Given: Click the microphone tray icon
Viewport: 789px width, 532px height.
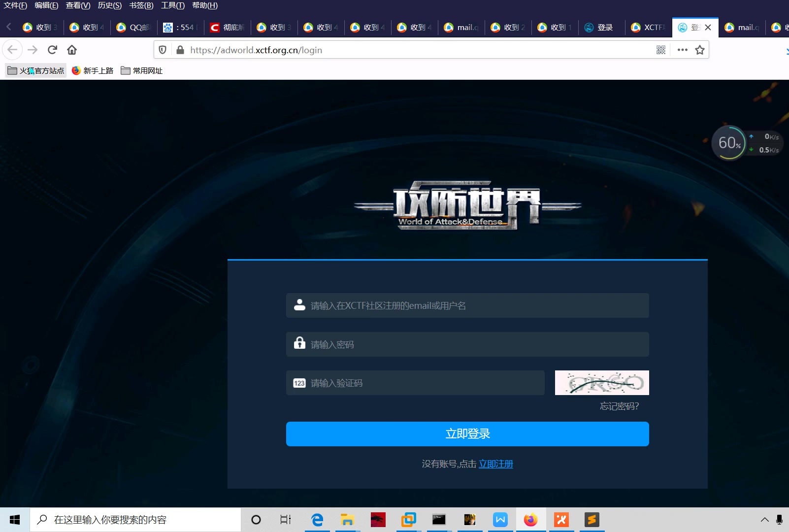Looking at the screenshot, I should click(x=779, y=520).
